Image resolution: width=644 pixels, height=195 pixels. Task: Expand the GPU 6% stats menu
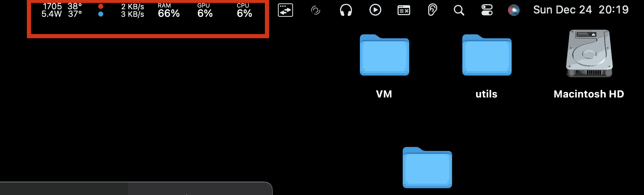(x=205, y=11)
